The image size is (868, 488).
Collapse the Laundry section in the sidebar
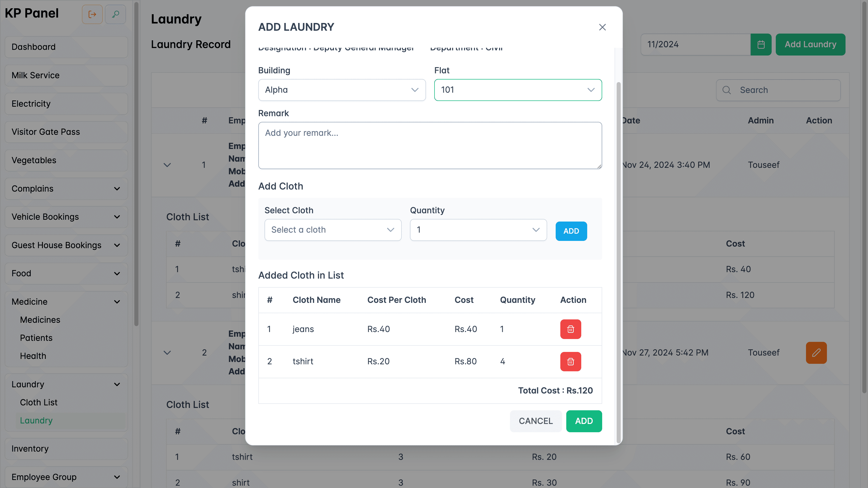tap(117, 384)
